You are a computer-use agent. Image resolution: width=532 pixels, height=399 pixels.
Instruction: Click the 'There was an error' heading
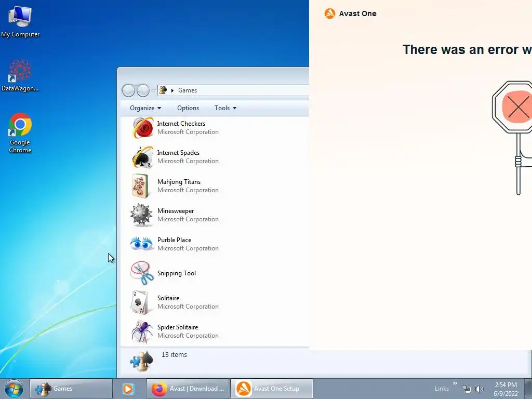[467, 49]
